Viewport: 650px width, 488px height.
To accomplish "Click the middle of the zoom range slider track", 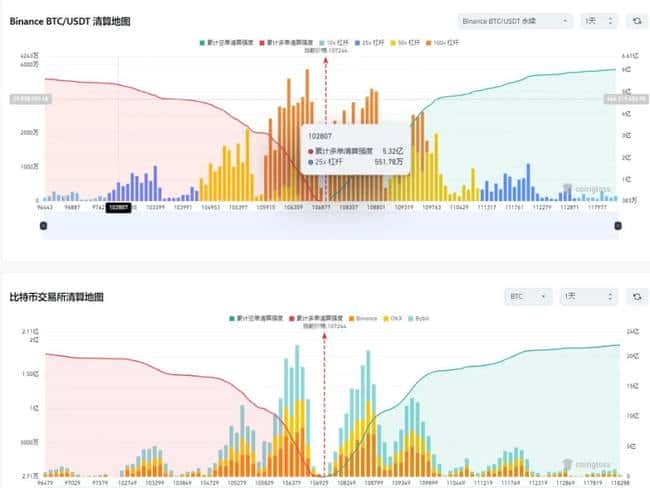I will coord(330,226).
